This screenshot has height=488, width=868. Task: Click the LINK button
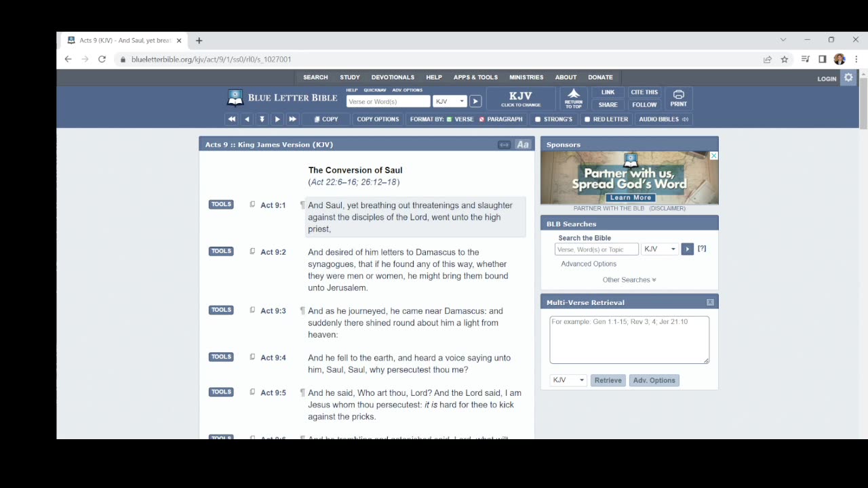tap(608, 92)
